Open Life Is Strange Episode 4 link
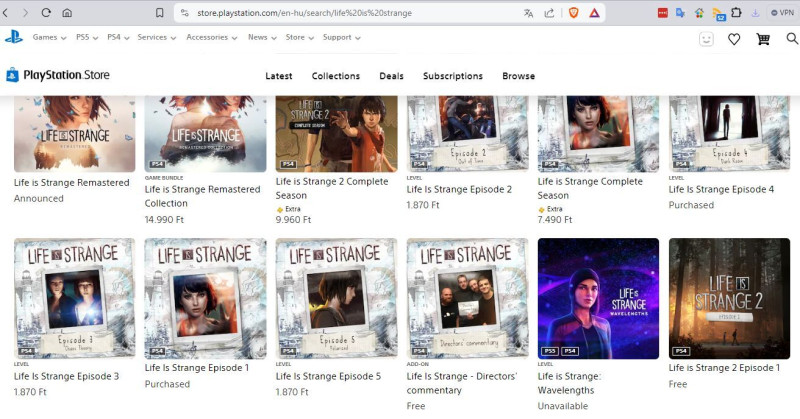Viewport: 800px width, 419px height. (721, 189)
